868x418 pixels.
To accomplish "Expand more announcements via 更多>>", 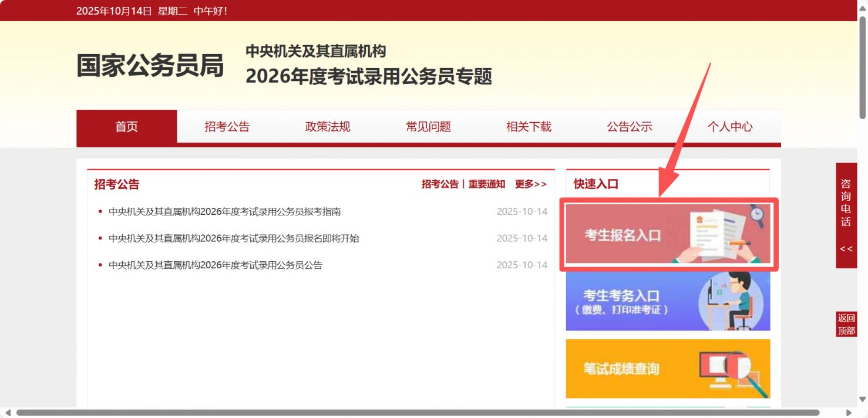I will (x=530, y=184).
